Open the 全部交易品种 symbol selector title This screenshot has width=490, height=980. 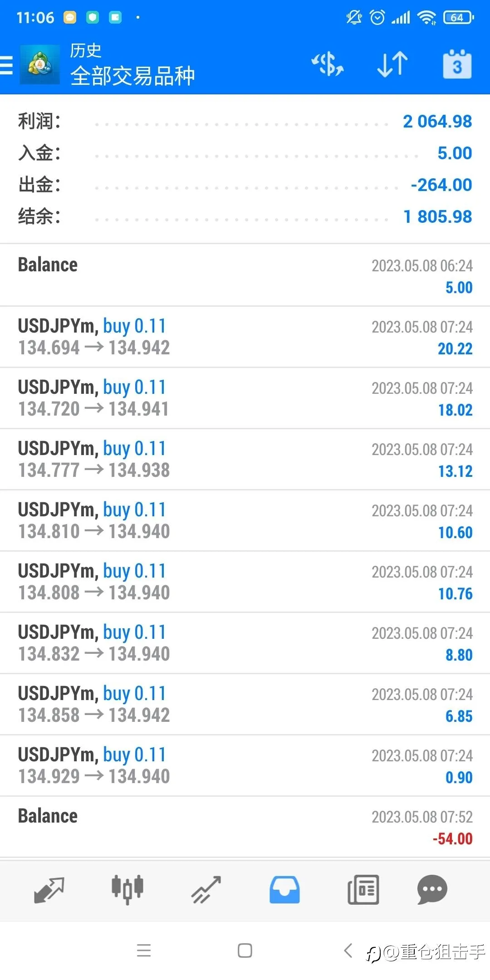132,76
